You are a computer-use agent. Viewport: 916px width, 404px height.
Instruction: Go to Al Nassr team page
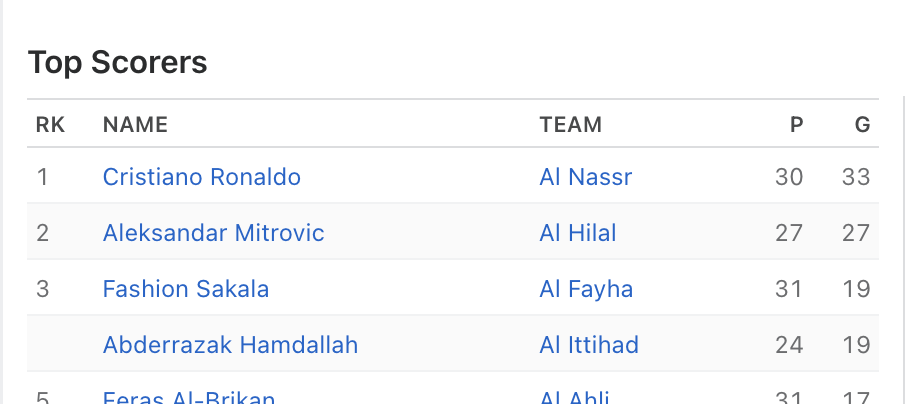point(585,177)
